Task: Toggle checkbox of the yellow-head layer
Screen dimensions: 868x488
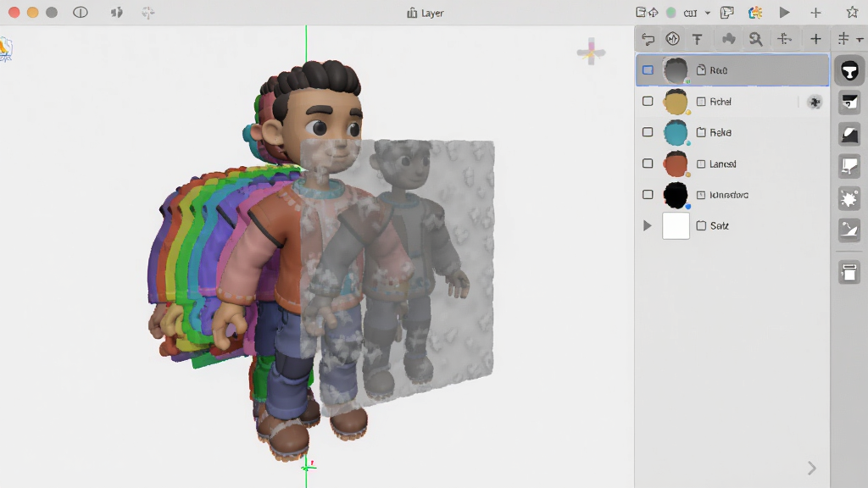Action: coord(648,102)
